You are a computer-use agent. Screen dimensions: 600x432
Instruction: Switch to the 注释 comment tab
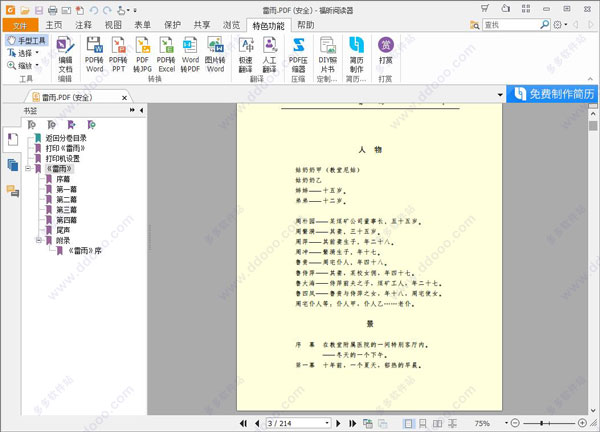[x=83, y=25]
